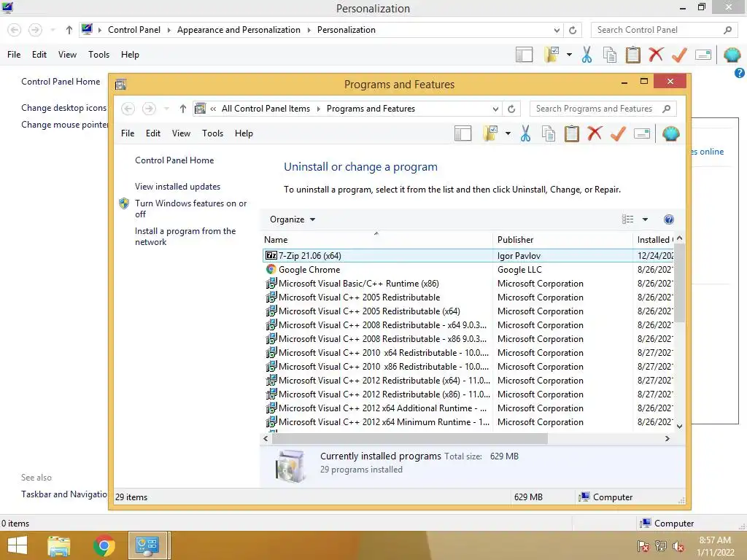Launch Google Chrome from the taskbar
Image resolution: width=747 pixels, height=560 pixels.
click(104, 545)
